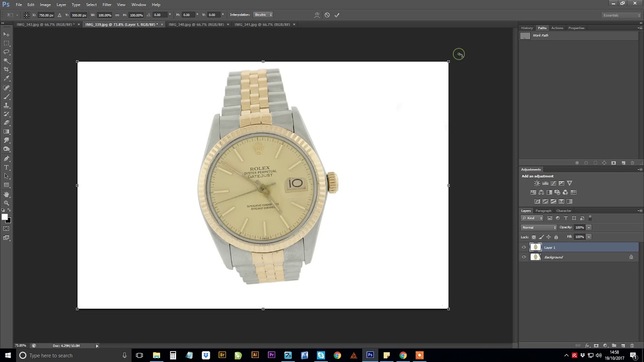Click the X position field
644x362 pixels.
pyautogui.click(x=46, y=15)
